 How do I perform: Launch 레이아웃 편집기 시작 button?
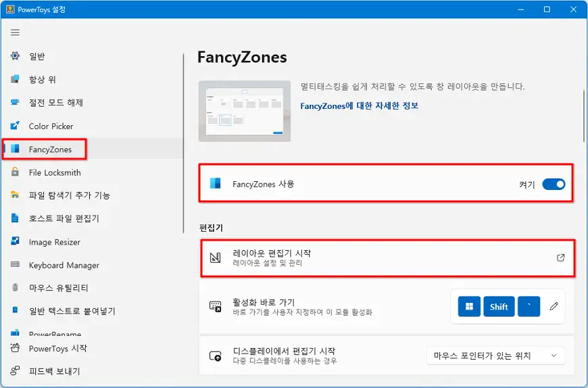pyautogui.click(x=387, y=258)
